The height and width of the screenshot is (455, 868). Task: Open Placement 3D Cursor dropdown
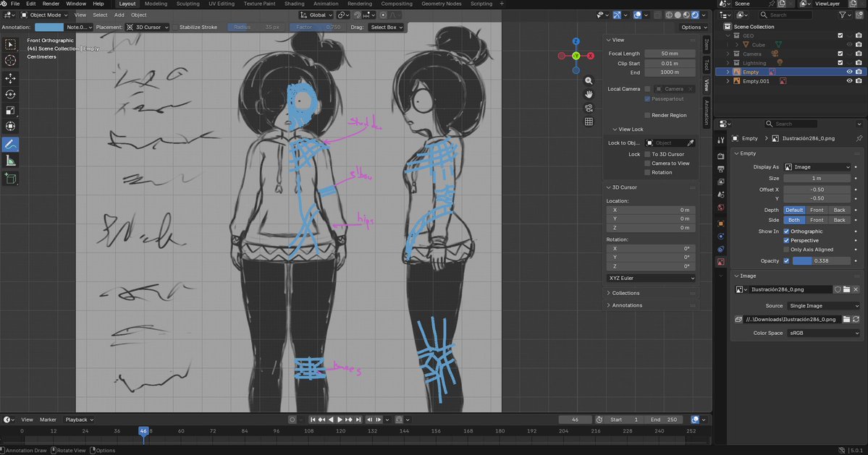(x=147, y=27)
